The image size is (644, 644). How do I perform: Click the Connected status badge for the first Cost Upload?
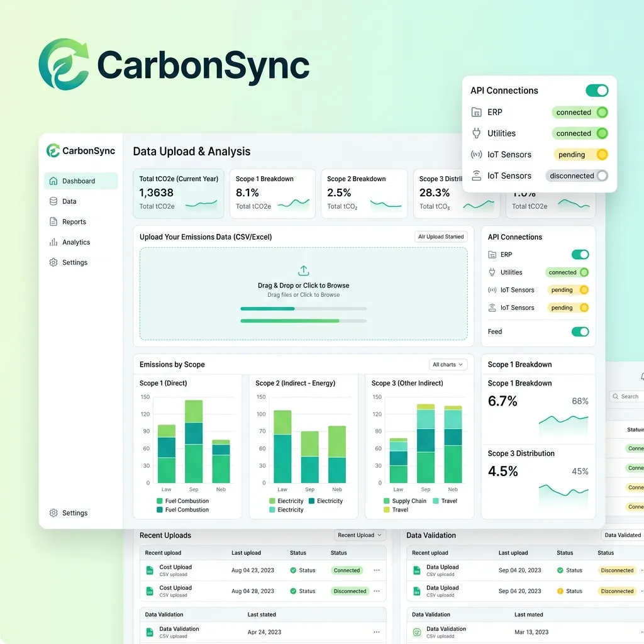pos(347,570)
